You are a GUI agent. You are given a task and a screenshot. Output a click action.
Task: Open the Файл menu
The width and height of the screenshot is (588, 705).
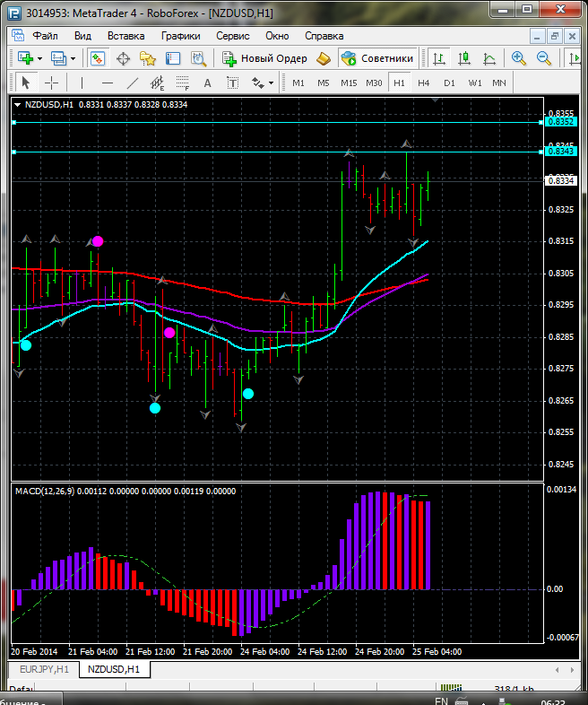[x=46, y=36]
